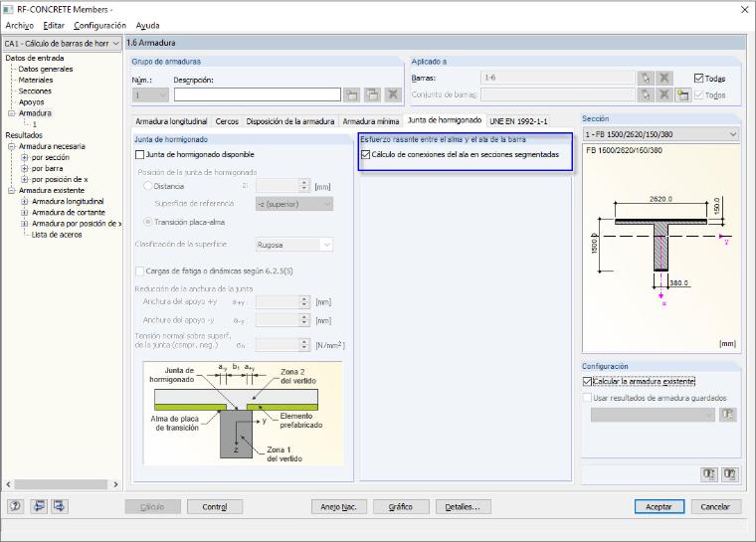This screenshot has width=756, height=542.
Task: Click the 'Anejo Nac.' button
Action: click(338, 507)
